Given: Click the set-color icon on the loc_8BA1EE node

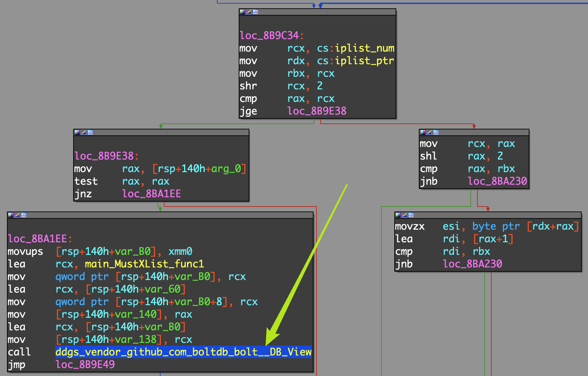Looking at the screenshot, I should click(11, 215).
